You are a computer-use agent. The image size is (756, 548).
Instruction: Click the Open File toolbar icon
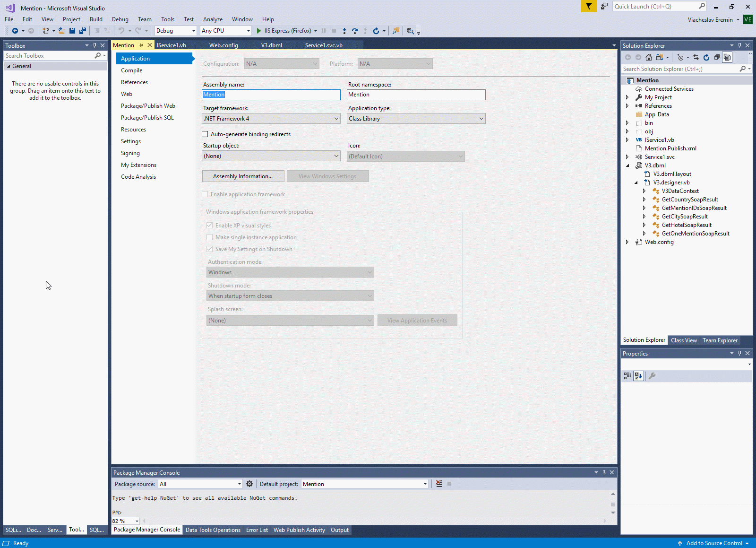(61, 31)
